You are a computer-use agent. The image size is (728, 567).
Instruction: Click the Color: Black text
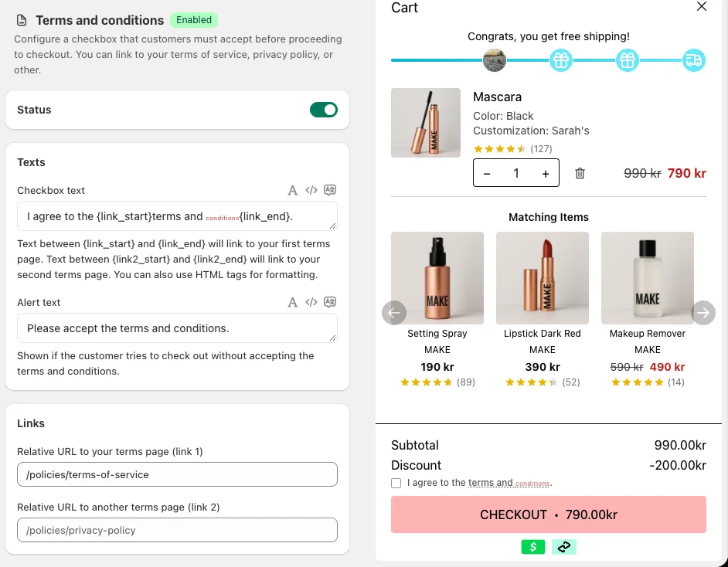click(x=503, y=116)
